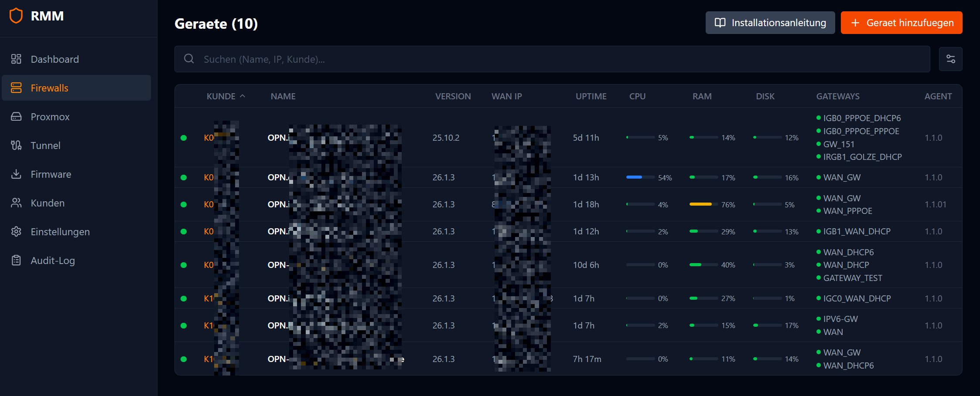This screenshot has width=980, height=396.
Task: Open Einstellungen settings page
Action: [x=76, y=231]
